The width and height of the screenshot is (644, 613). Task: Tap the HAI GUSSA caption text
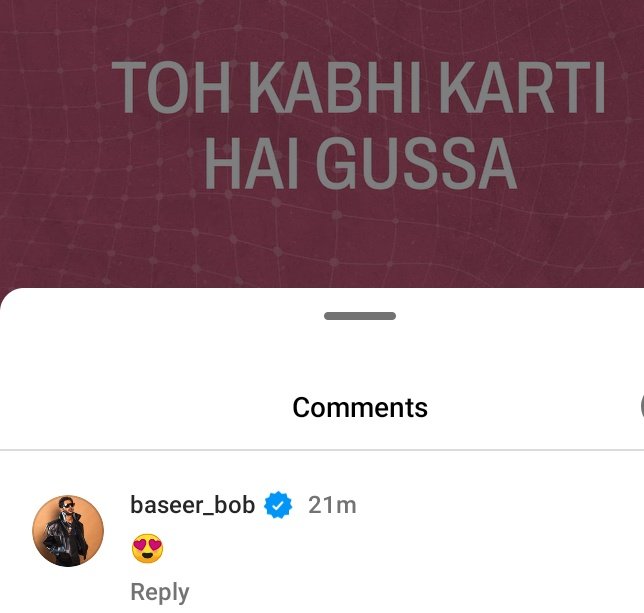coord(360,163)
